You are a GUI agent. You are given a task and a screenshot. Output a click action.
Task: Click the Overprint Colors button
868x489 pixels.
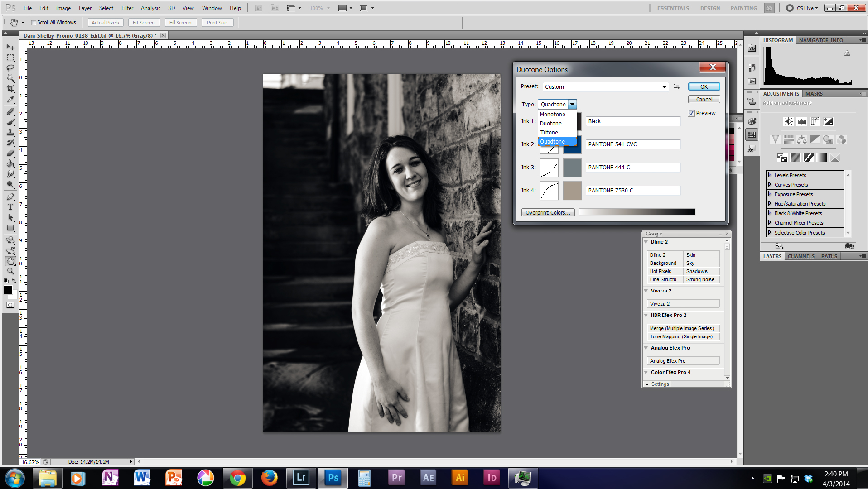coord(548,213)
